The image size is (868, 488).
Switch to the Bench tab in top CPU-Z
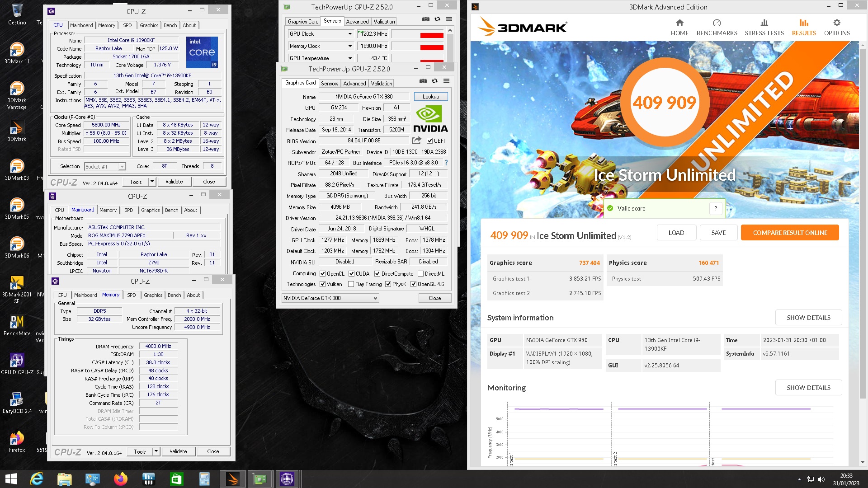pos(170,25)
